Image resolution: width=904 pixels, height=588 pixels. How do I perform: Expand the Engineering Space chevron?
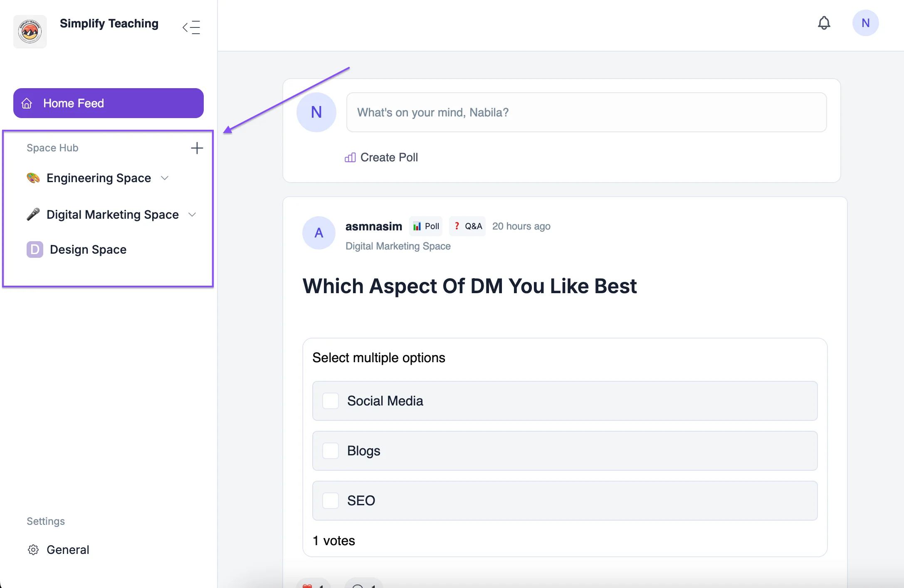point(165,178)
